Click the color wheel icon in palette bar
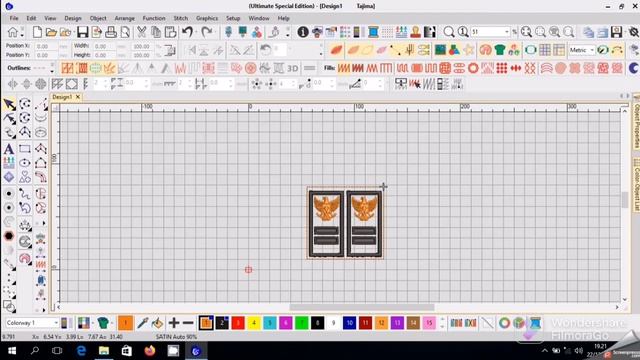Viewport: 640px width, 360px height. pos(504,323)
